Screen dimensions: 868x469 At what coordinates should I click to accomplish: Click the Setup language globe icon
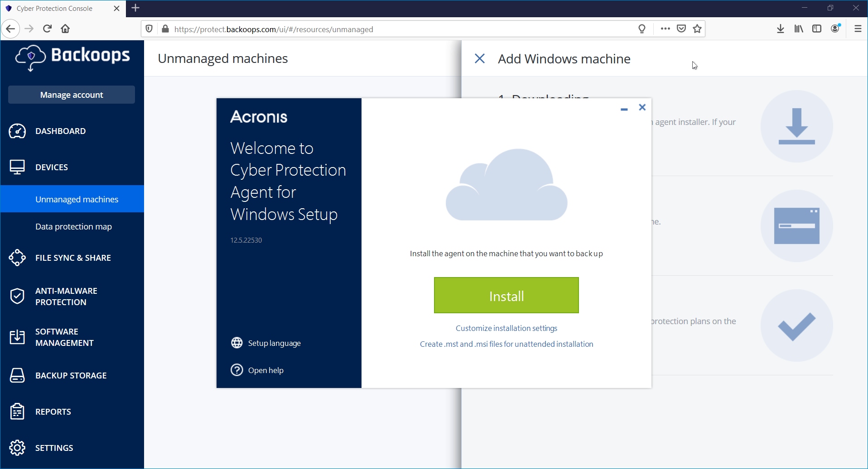(237, 343)
